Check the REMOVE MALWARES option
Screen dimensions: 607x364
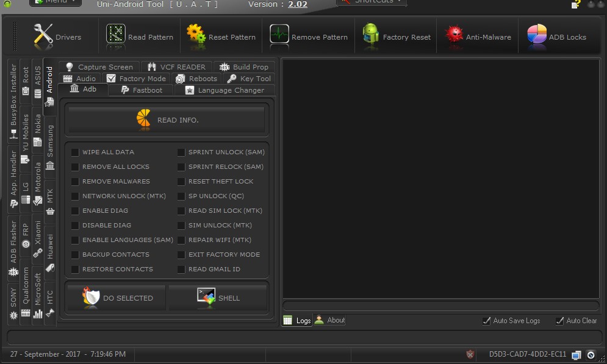(75, 182)
